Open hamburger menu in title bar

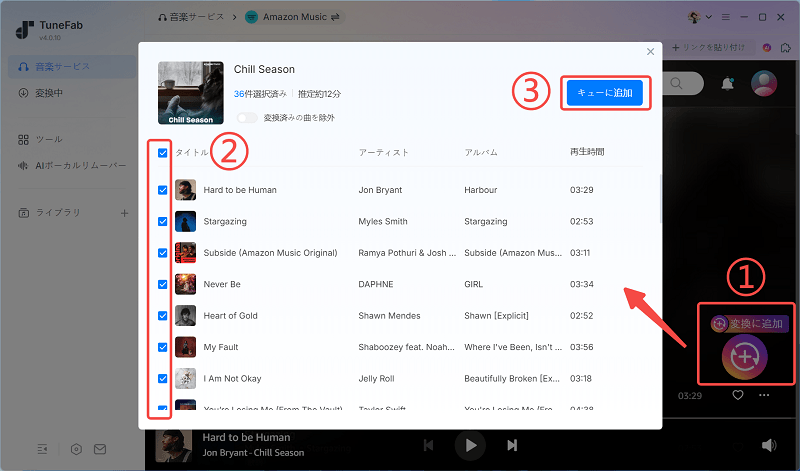click(x=726, y=17)
